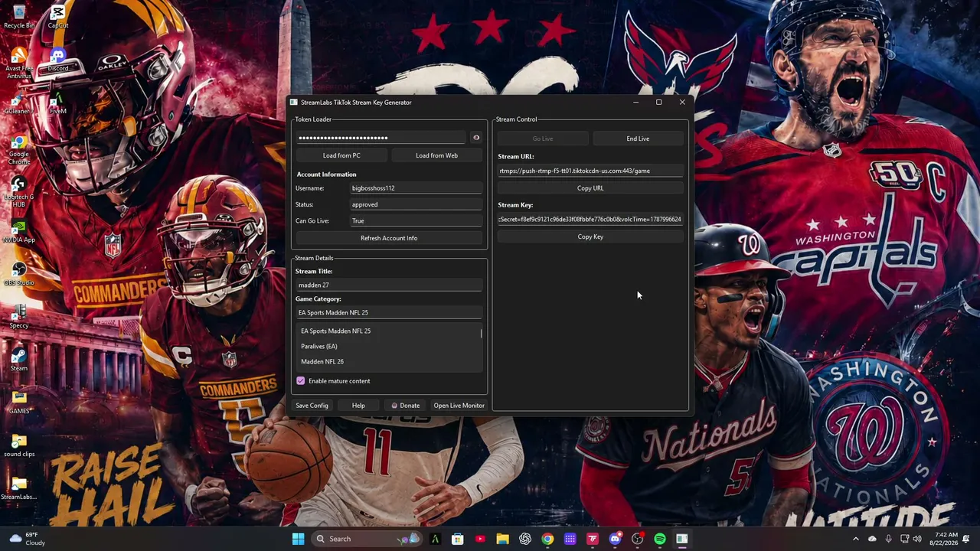Copy the Stream URL
The height and width of the screenshot is (551, 980).
tap(590, 188)
